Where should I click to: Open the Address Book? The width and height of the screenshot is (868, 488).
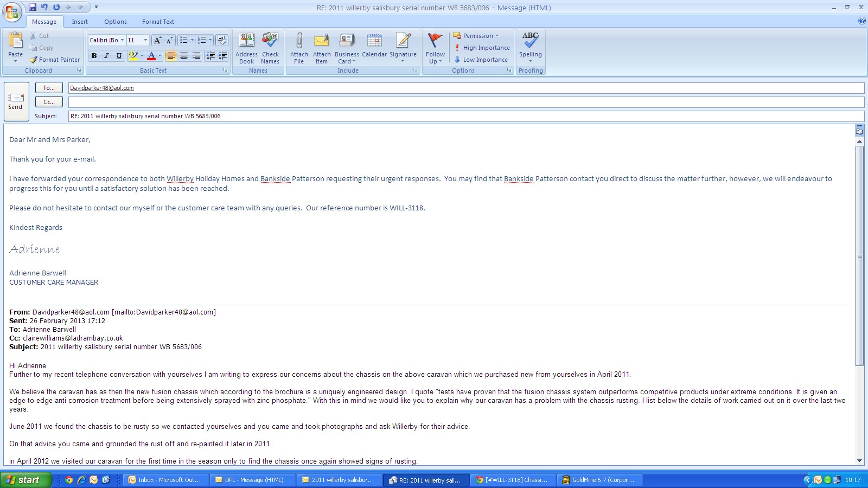pos(246,48)
